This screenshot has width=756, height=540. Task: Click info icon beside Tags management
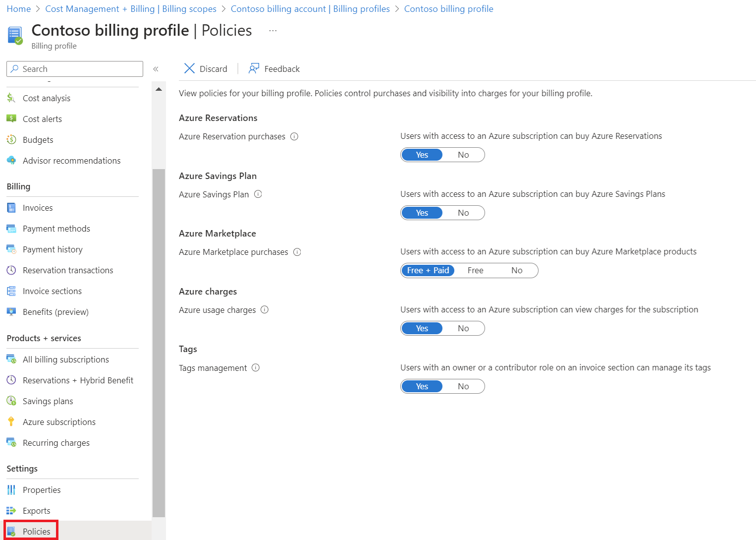click(x=256, y=368)
